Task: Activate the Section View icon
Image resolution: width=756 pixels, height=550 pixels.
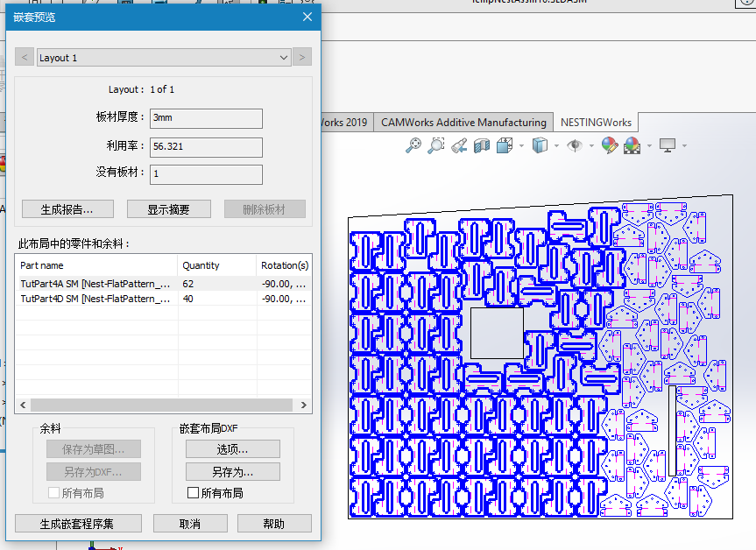Action: 482,145
